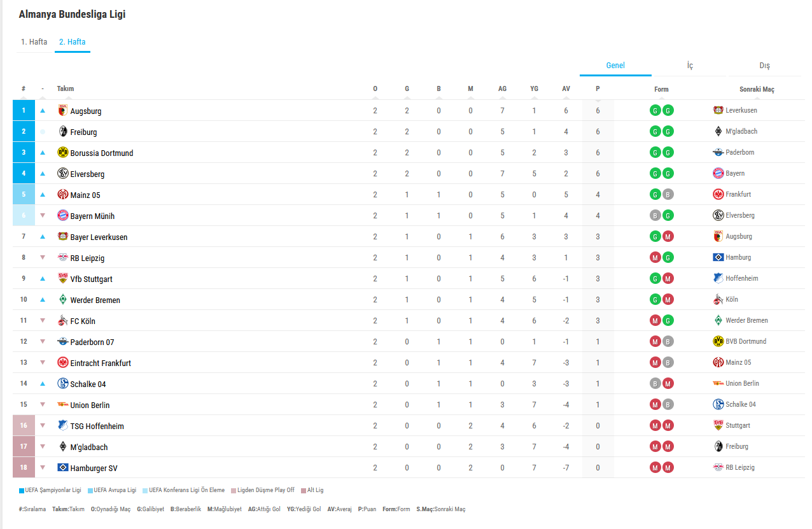Click the maroon rank 18 badge
This screenshot has height=529, width=812.
pos(24,467)
